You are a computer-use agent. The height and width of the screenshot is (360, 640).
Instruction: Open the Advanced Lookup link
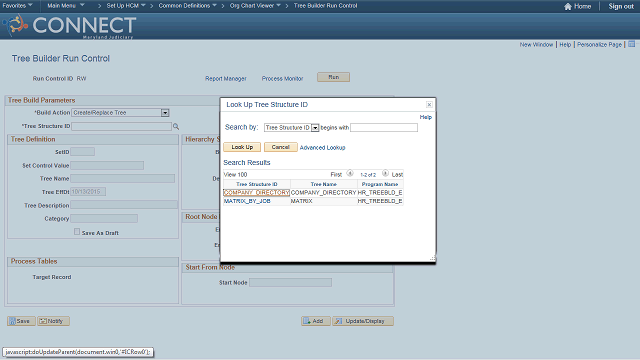[322, 148]
